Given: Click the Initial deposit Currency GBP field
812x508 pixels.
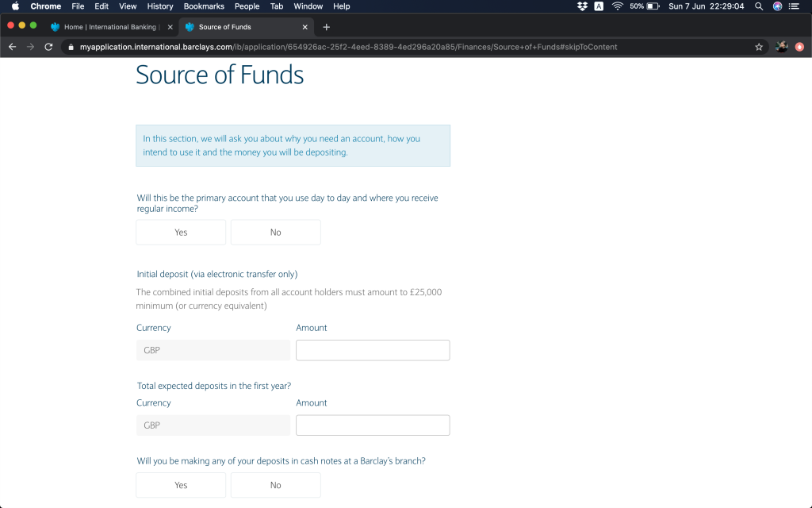Looking at the screenshot, I should tap(213, 350).
